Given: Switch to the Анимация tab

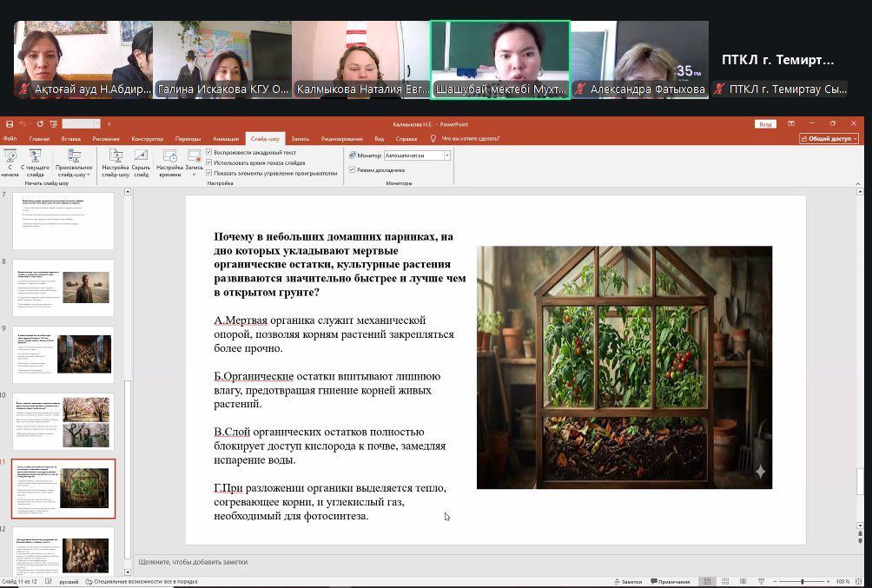Looking at the screenshot, I should (226, 138).
